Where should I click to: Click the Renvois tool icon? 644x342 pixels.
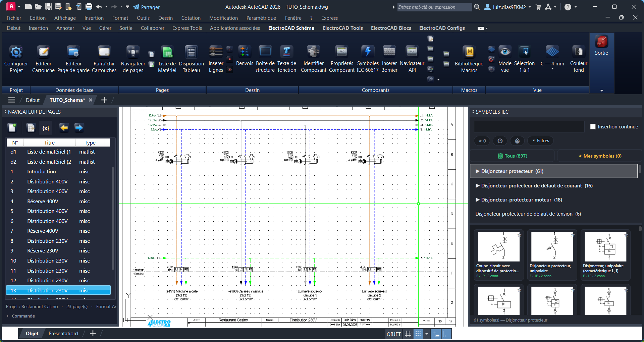(245, 56)
